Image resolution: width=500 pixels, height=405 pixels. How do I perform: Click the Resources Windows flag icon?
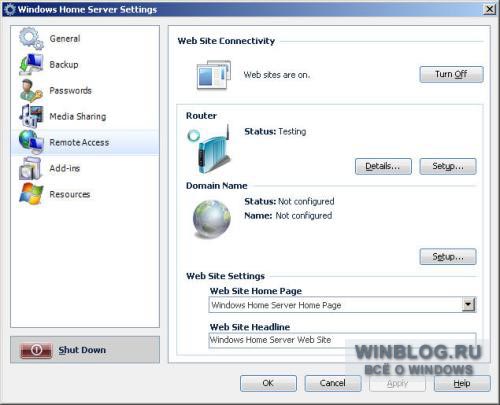tap(31, 194)
